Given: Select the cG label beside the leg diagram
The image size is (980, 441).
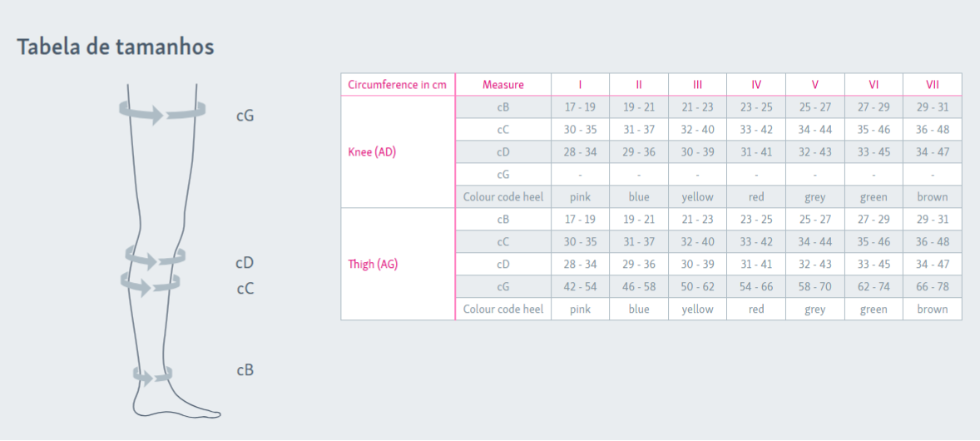Looking at the screenshot, I should click(245, 116).
